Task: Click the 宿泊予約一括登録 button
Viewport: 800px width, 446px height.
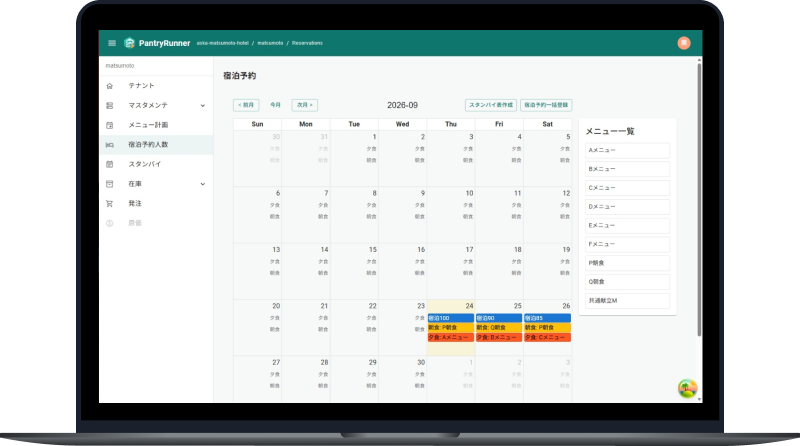Action: pyautogui.click(x=546, y=105)
